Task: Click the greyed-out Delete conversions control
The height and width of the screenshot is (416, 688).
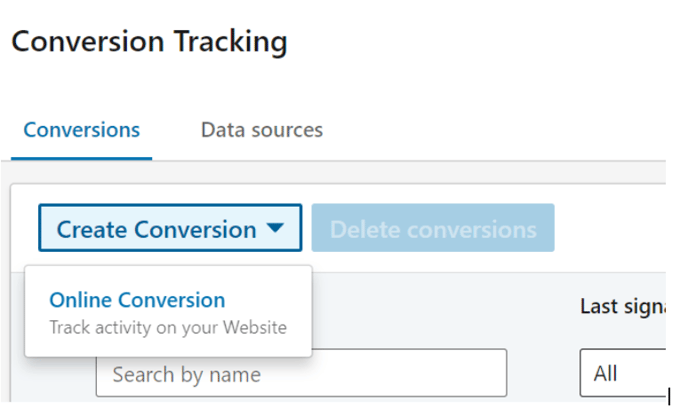Action: [x=433, y=228]
